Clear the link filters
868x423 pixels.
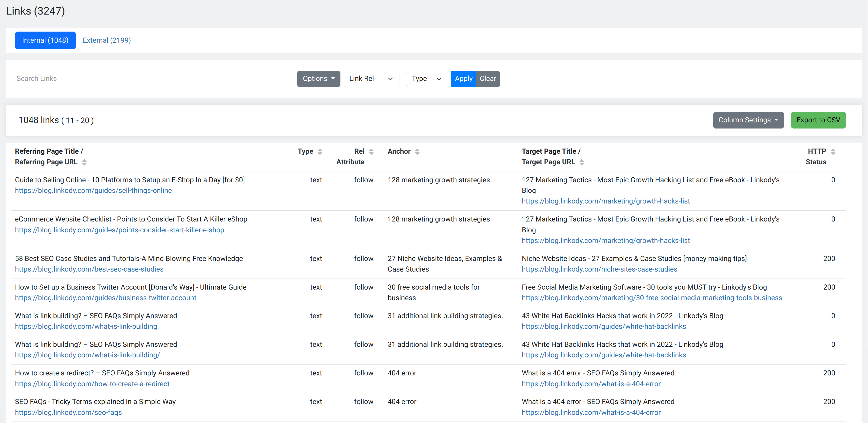[488, 79]
